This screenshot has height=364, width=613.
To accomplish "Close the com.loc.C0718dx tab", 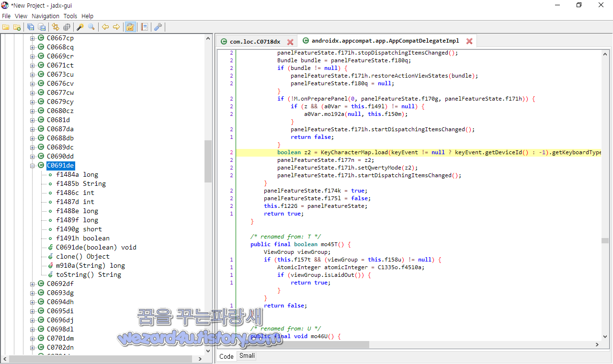I will [290, 42].
